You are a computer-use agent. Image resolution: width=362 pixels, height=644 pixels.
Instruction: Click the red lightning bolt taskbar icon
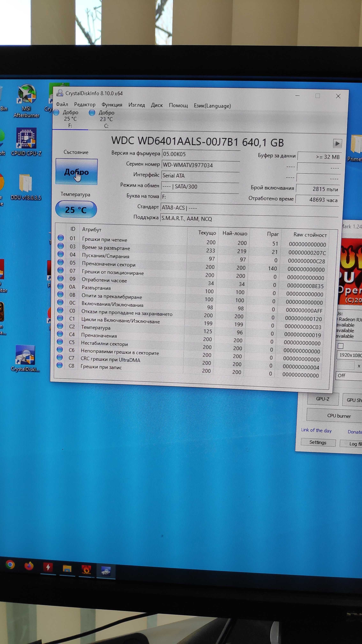(x=48, y=567)
